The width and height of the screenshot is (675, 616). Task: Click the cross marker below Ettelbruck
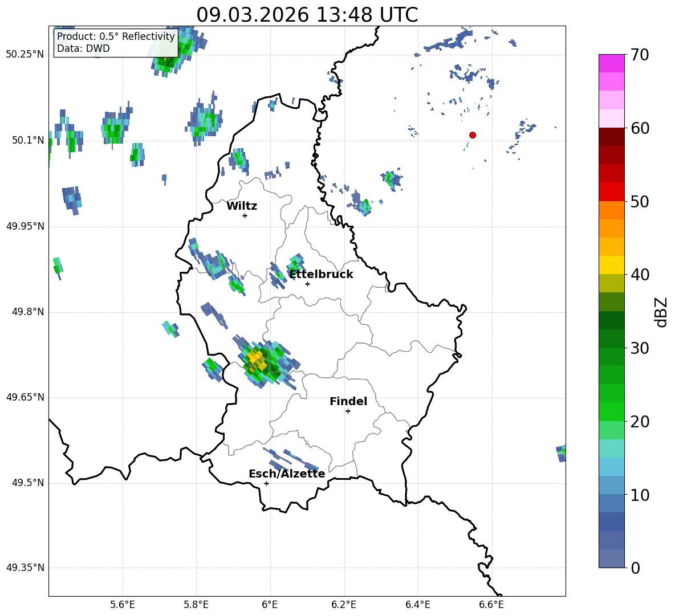[x=307, y=284]
